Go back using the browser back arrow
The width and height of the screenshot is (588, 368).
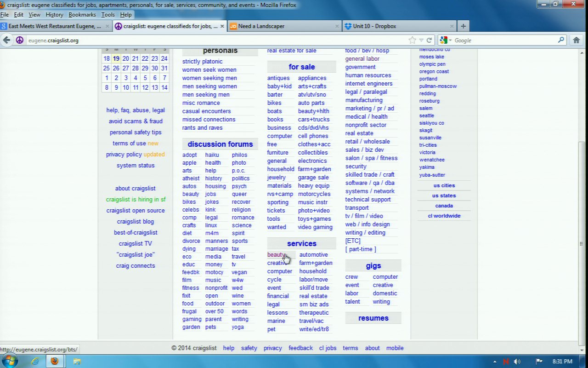tap(6, 40)
